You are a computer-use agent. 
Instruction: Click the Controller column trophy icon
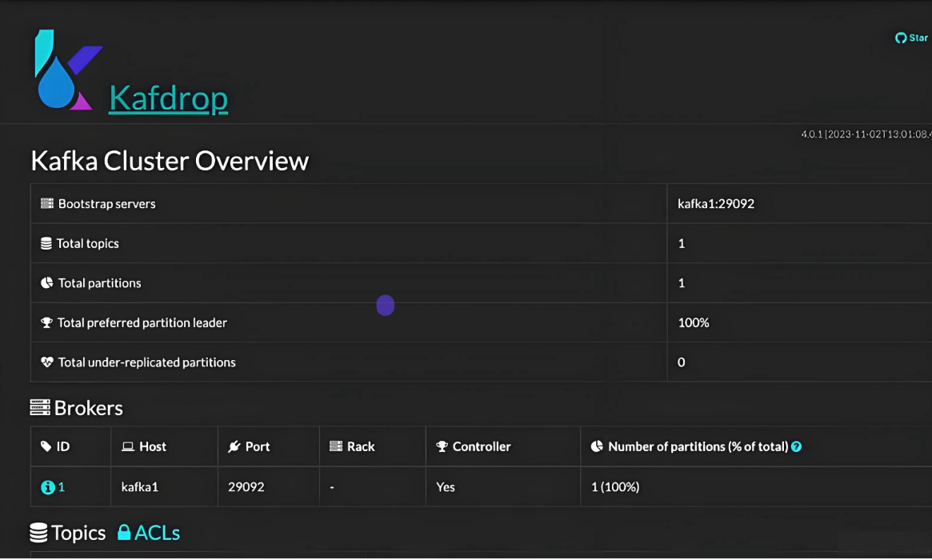tap(442, 446)
